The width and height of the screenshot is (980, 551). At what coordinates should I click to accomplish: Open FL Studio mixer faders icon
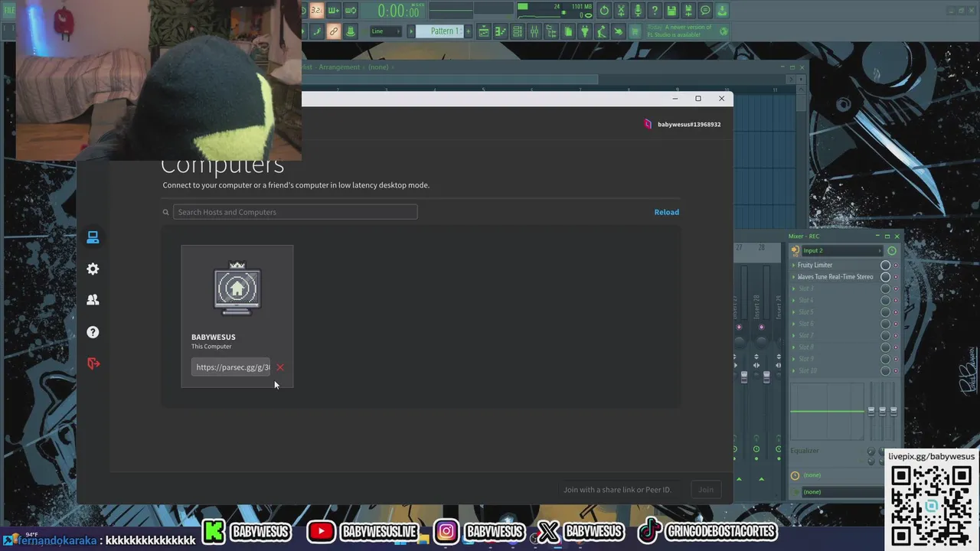tap(534, 31)
